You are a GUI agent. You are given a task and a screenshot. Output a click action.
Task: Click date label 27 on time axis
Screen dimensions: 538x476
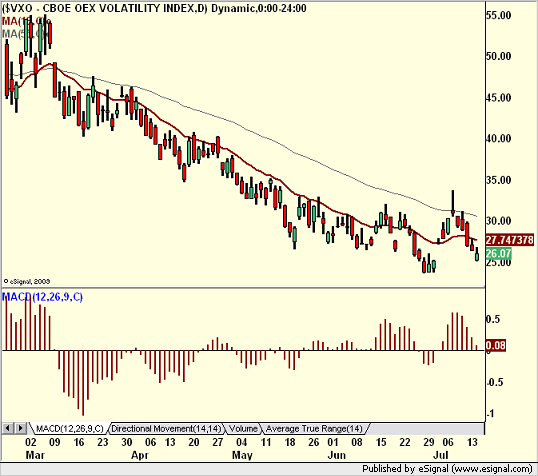pos(218,442)
